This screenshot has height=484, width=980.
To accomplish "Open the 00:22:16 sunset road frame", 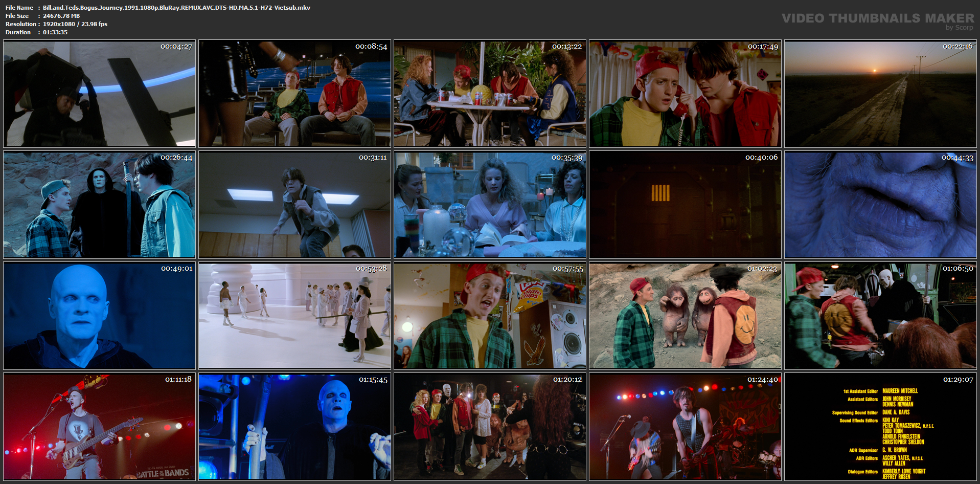I will point(881,94).
